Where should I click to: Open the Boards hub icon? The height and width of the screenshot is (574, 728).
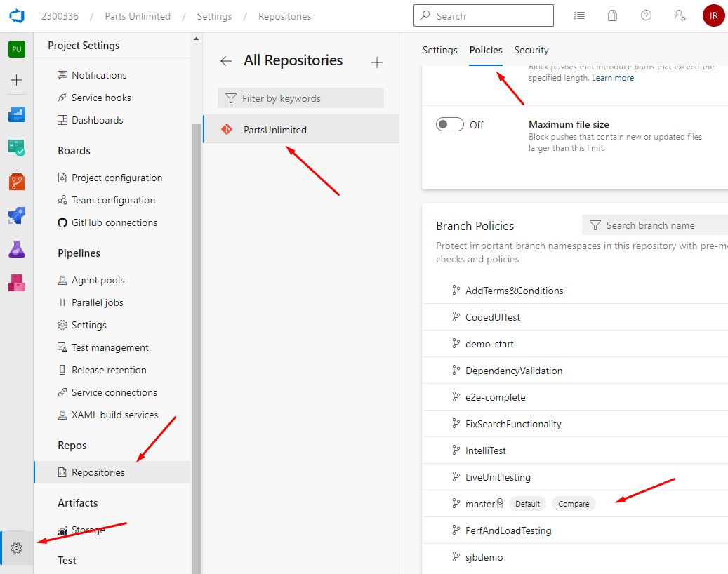coord(17,148)
